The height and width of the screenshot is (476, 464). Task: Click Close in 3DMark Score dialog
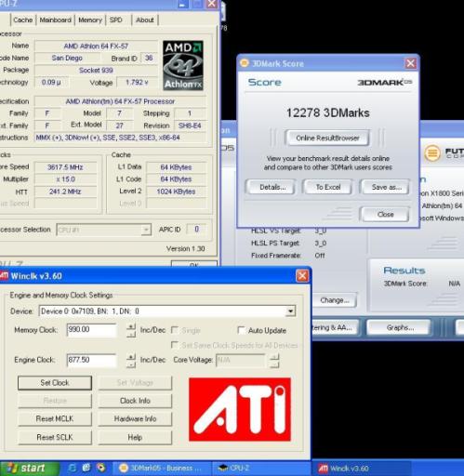pyautogui.click(x=385, y=215)
